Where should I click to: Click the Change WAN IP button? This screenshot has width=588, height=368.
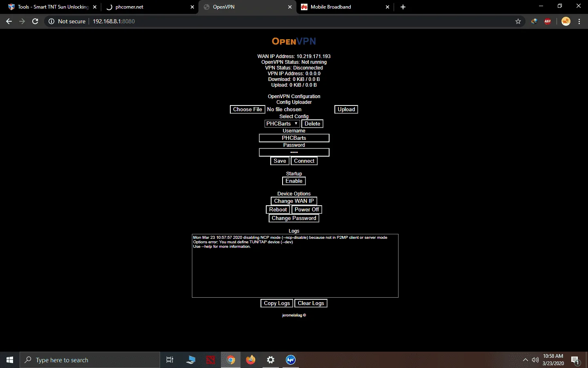[294, 201]
